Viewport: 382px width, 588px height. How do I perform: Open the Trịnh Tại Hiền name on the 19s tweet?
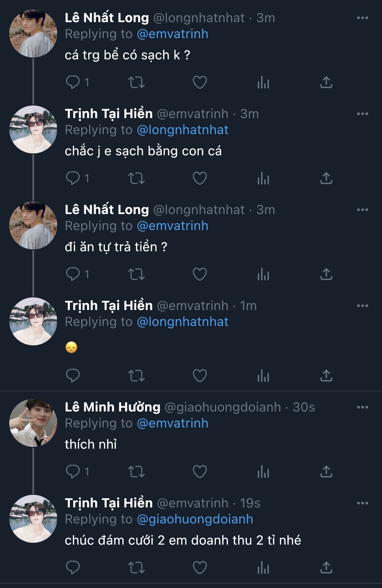(109, 503)
